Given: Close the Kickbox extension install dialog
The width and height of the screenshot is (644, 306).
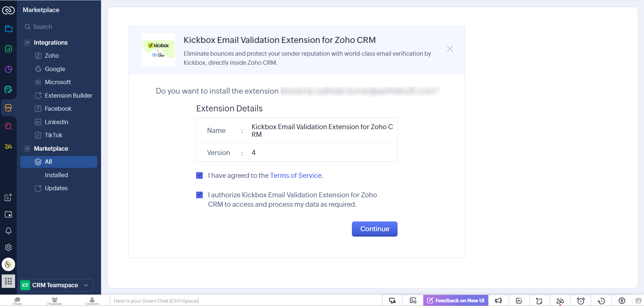Looking at the screenshot, I should 450,49.
